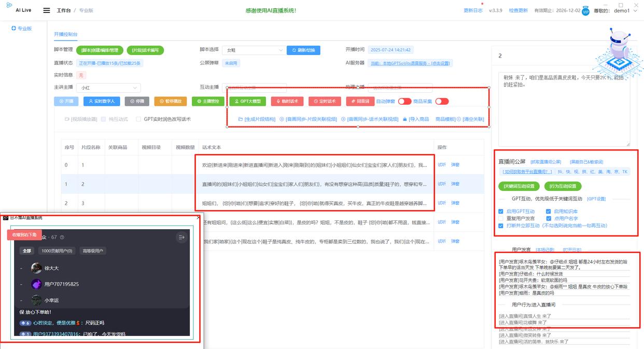Click the AI服务器 GPTSoVits settings link

point(410,63)
